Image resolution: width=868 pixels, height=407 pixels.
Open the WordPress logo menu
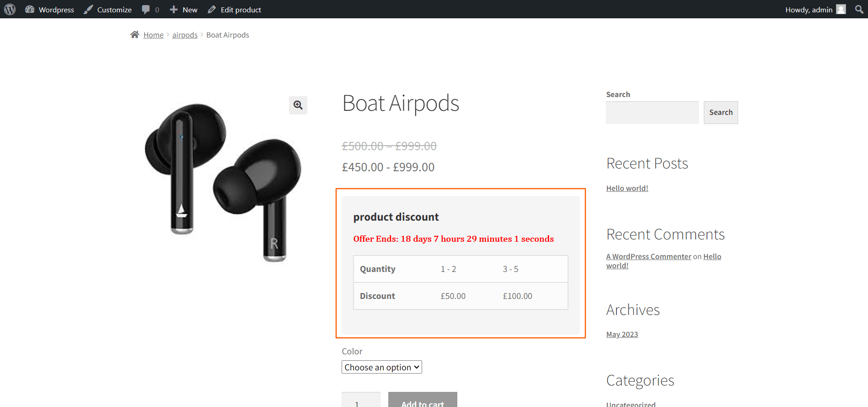click(x=10, y=9)
